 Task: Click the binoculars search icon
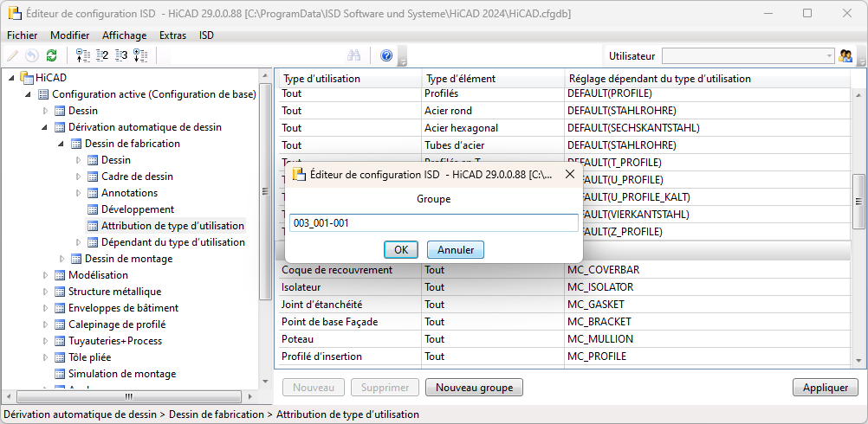[x=353, y=55]
